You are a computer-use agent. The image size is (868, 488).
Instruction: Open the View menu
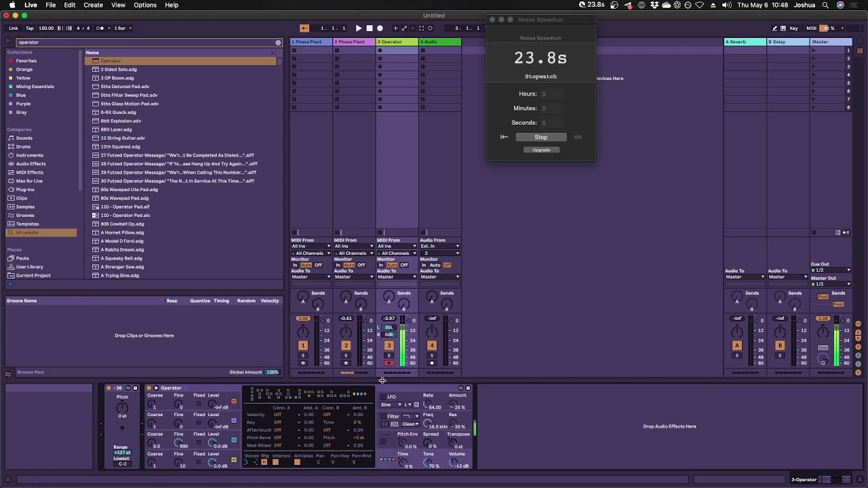click(118, 5)
